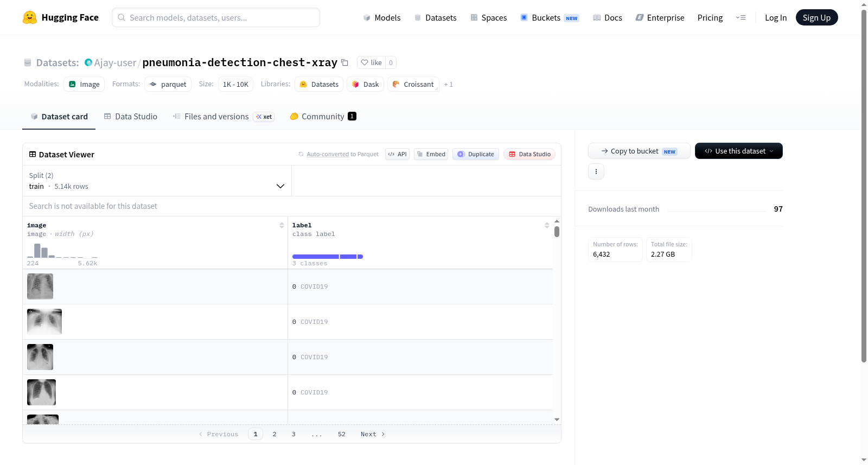Screen dimensions: 868x465
Task: Click the Datasets library tag
Action: coord(319,84)
